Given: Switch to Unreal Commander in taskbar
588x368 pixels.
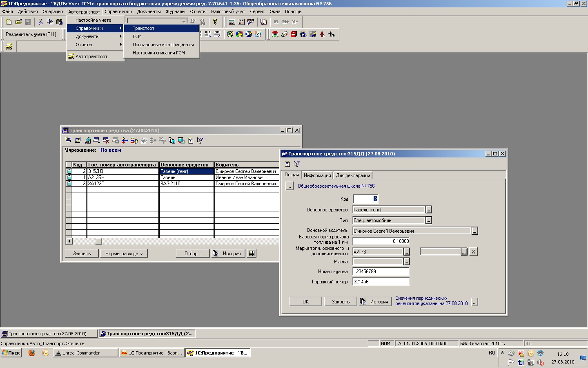Looking at the screenshot, I should tap(86, 353).
